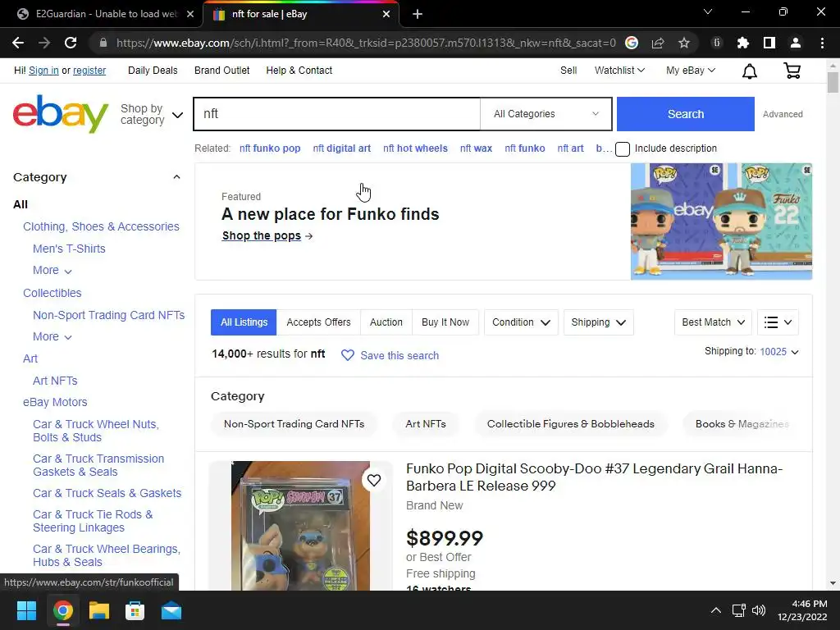The width and height of the screenshot is (840, 630).
Task: Open Mail app from the taskbar
Action: coord(171,610)
